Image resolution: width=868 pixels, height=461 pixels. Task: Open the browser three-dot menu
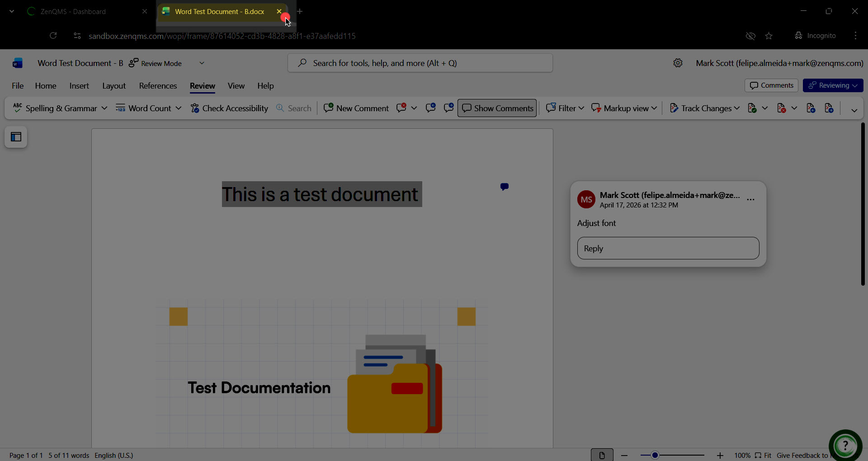(855, 36)
